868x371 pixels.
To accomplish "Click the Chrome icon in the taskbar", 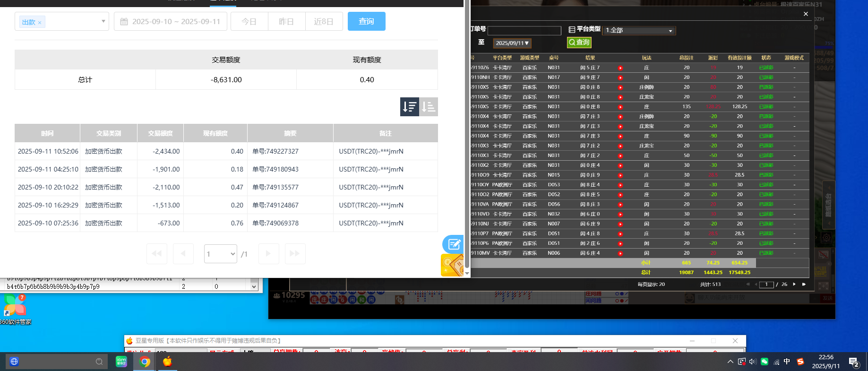I will pos(145,362).
